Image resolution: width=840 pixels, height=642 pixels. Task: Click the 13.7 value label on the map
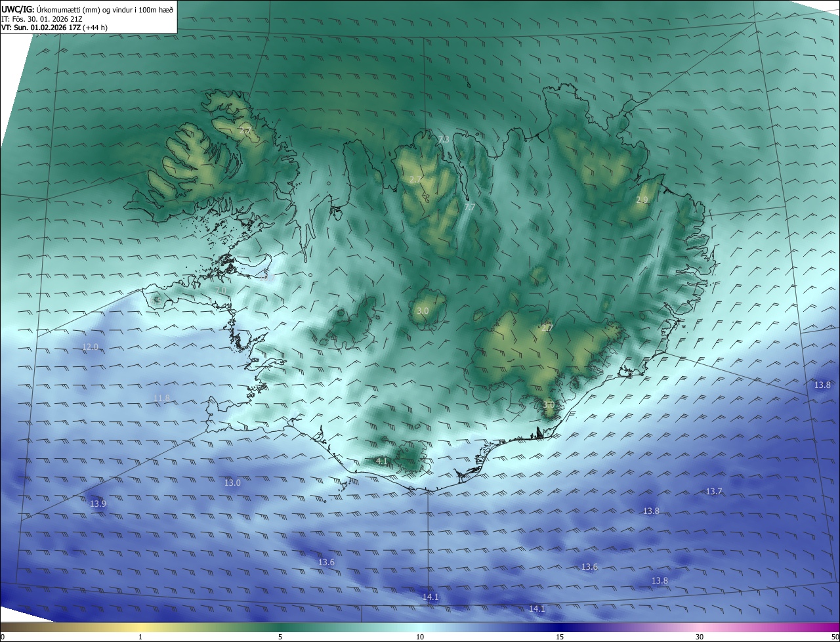click(x=714, y=491)
